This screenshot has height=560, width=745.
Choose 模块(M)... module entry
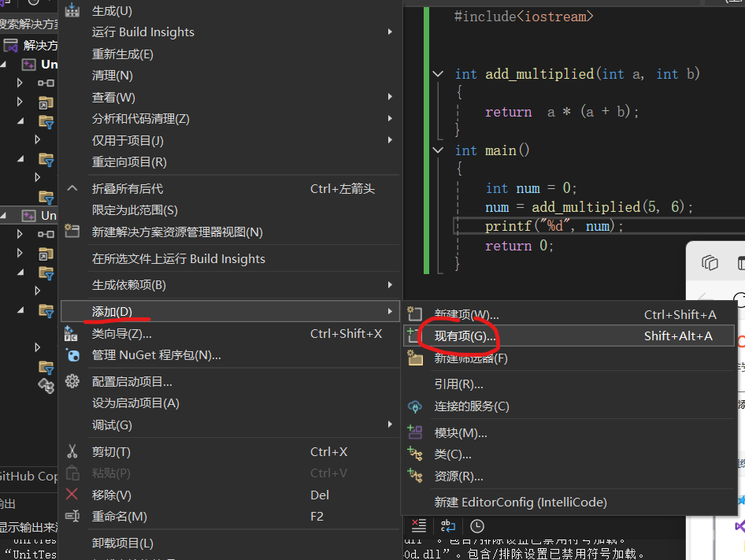tap(569, 432)
